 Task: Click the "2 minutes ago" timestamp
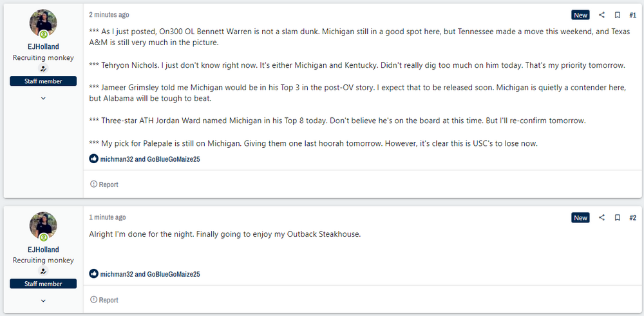point(109,14)
